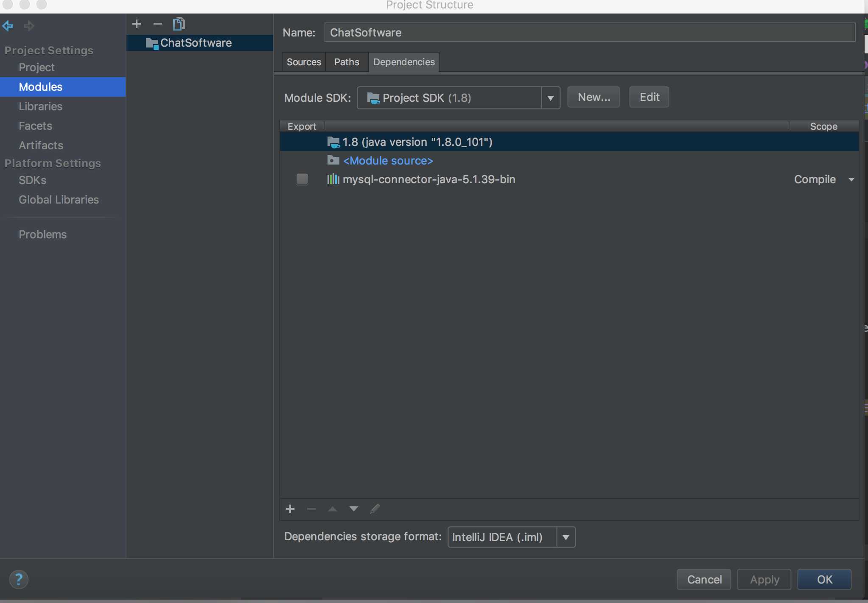Move dependency down with arrow icon
Image resolution: width=868 pixels, height=603 pixels.
(x=353, y=509)
